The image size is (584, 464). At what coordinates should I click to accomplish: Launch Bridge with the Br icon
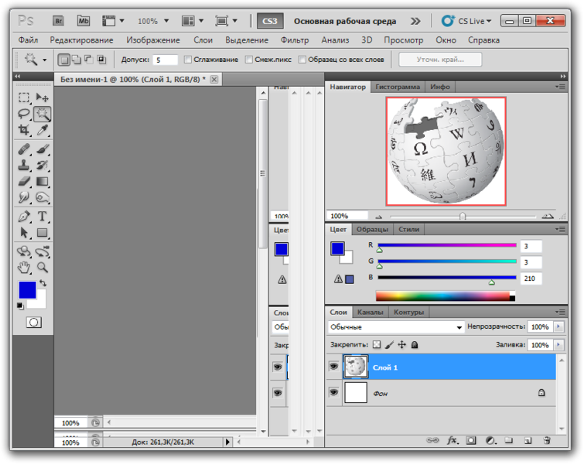[58, 21]
